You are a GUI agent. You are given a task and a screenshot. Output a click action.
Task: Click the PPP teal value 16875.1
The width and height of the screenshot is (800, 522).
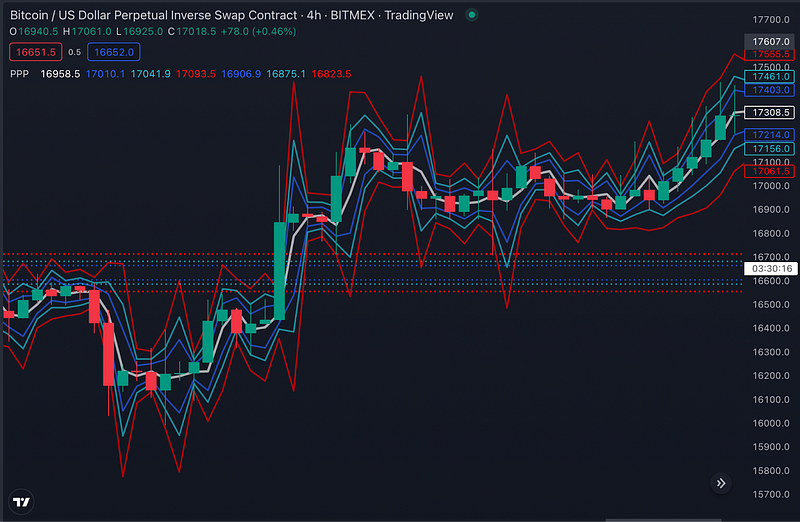pos(286,74)
